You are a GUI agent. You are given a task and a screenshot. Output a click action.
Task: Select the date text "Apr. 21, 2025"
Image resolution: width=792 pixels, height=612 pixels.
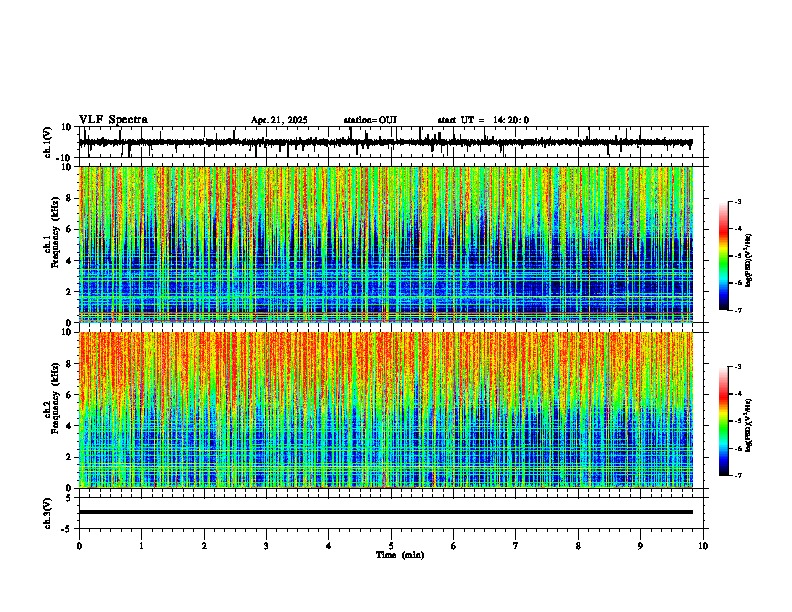tap(279, 120)
